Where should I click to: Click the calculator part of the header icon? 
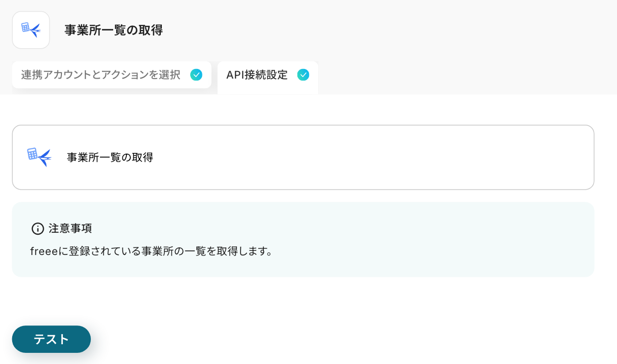coord(26,27)
